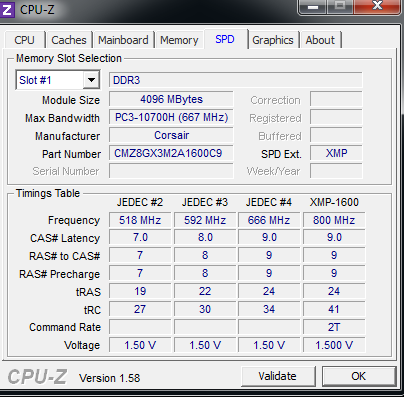Image resolution: width=404 pixels, height=397 pixels.
Task: Open the Graphics tab
Action: click(x=273, y=40)
